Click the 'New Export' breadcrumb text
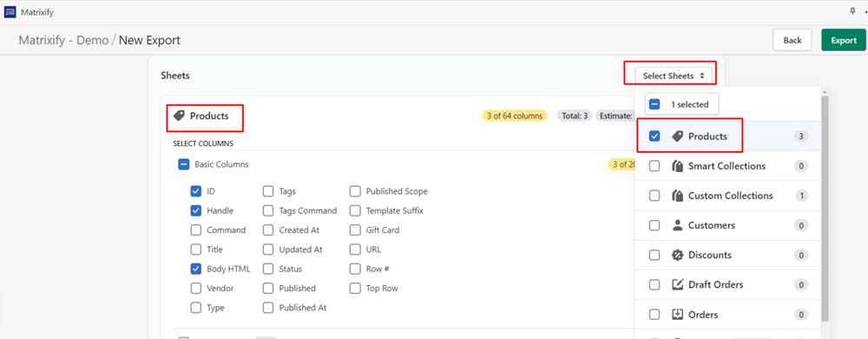The width and height of the screenshot is (868, 339). tap(149, 41)
